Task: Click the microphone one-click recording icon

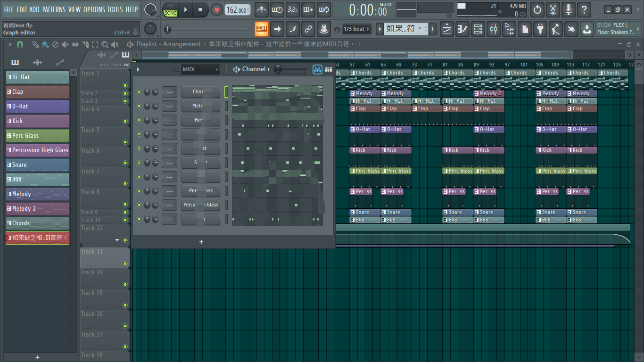Action: 569,9
